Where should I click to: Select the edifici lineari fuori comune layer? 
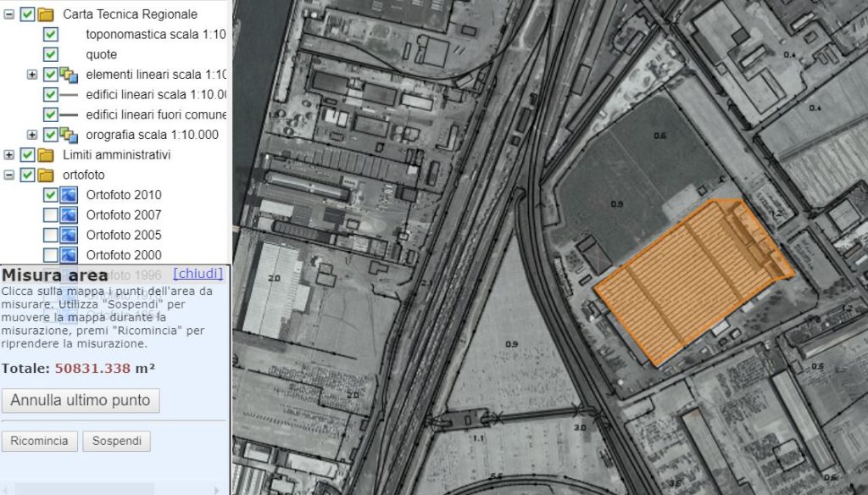click(x=156, y=114)
